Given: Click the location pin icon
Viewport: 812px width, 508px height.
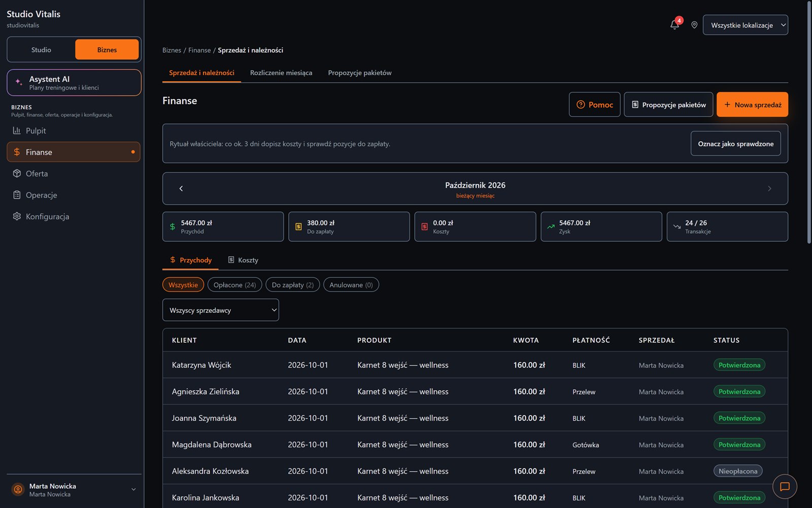Looking at the screenshot, I should [694, 25].
